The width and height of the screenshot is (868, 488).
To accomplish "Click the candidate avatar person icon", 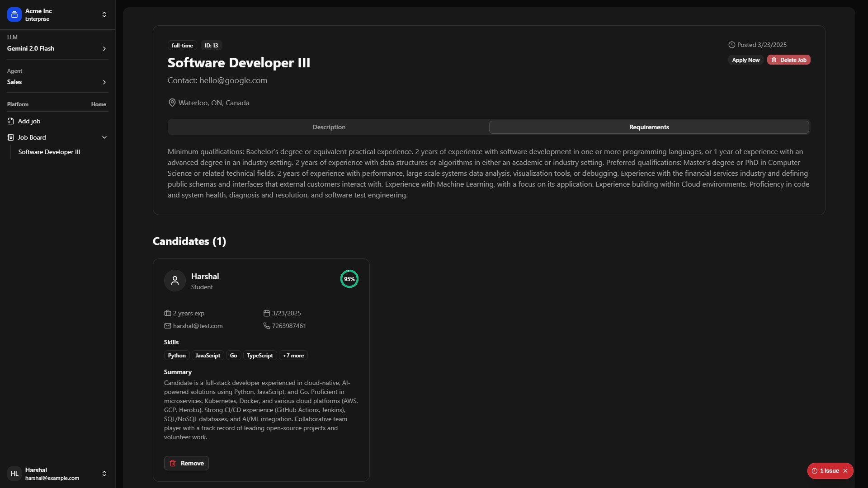I will 175,281.
